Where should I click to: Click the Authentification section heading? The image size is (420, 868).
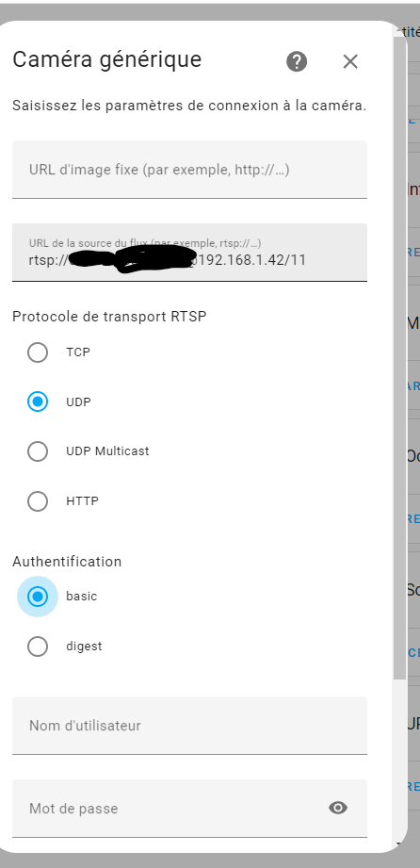click(67, 562)
